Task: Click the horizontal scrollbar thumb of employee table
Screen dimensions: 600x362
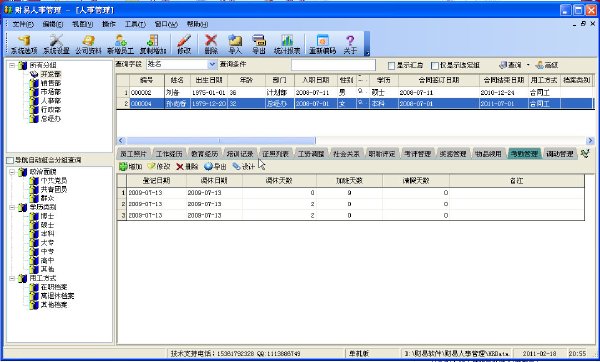Action: tap(221, 140)
